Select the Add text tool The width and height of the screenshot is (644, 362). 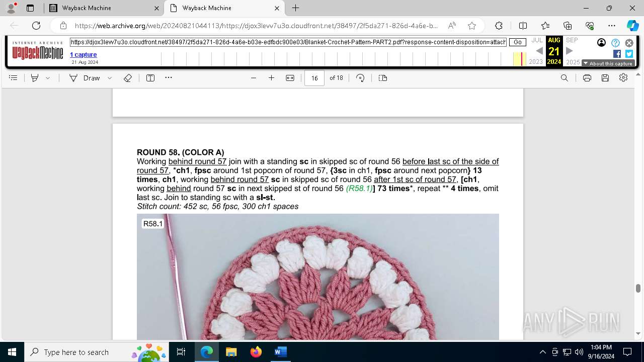pyautogui.click(x=150, y=78)
